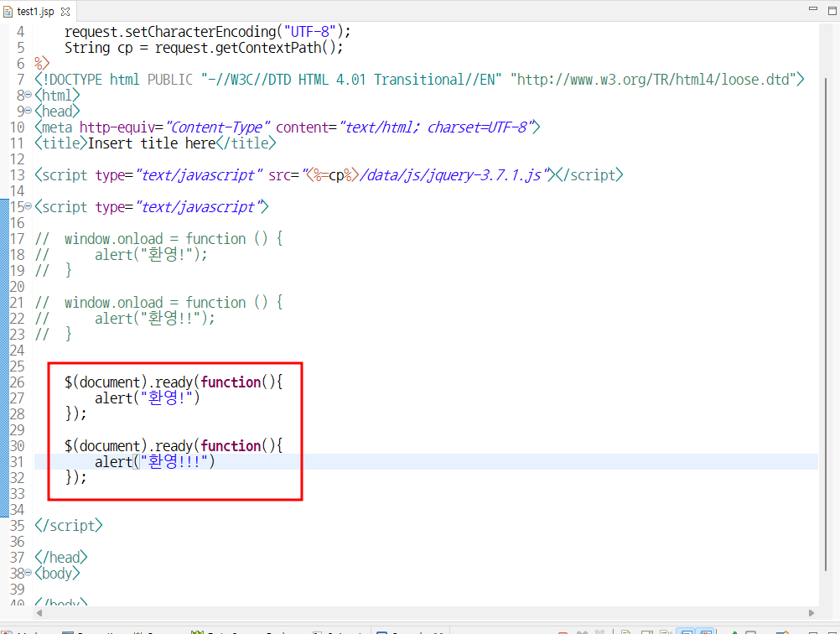Click the closing </script> tag on line 35
Viewport: 840px width, 634px height.
pyautogui.click(x=69, y=525)
